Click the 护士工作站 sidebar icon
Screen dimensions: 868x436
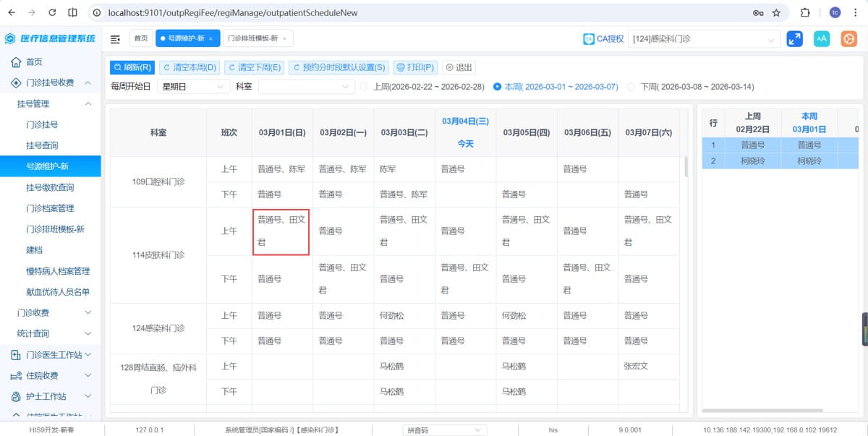point(15,397)
